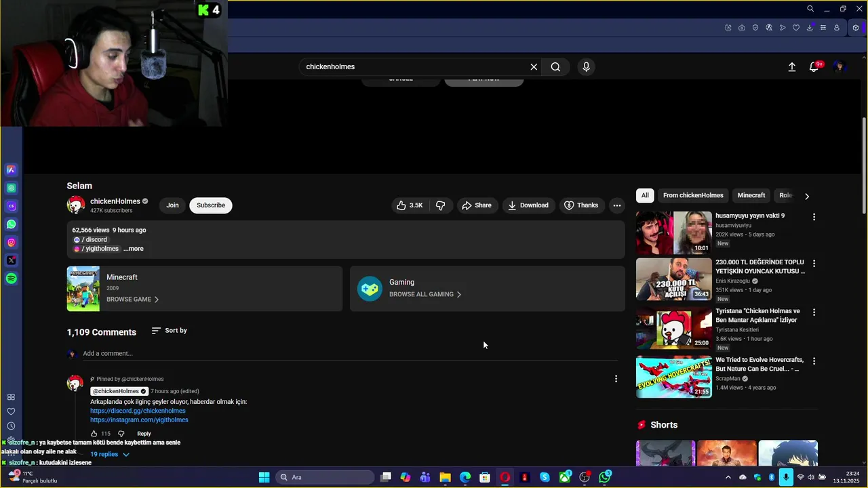Open pinned comment three-dot menu
The height and width of the screenshot is (488, 868).
coord(616,379)
